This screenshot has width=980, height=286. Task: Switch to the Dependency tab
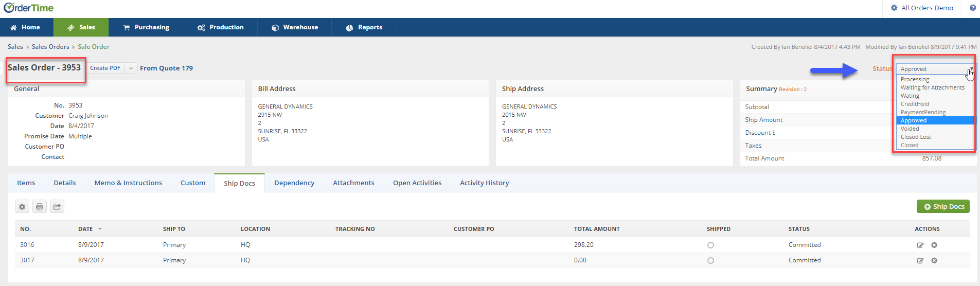click(294, 183)
